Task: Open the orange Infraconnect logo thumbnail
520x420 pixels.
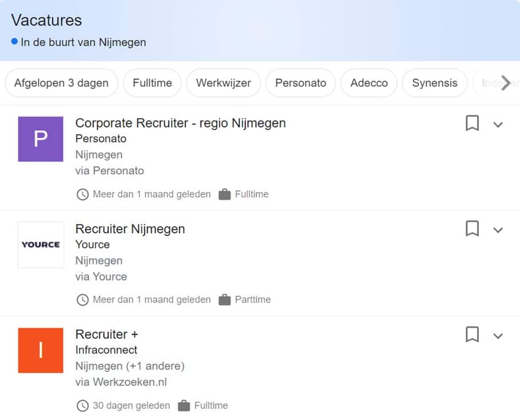Action: pos(41,351)
